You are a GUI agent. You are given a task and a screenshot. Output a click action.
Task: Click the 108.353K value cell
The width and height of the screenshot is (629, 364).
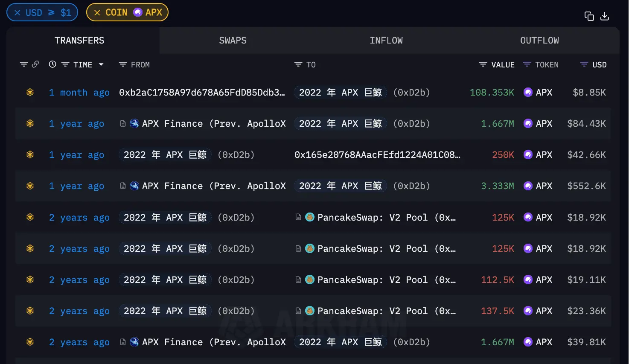pos(492,93)
